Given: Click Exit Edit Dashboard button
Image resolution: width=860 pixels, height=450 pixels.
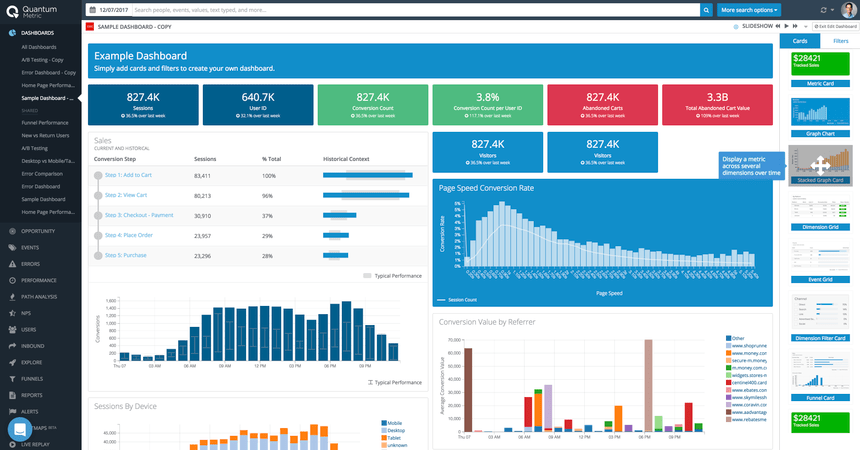Looking at the screenshot, I should [x=839, y=25].
